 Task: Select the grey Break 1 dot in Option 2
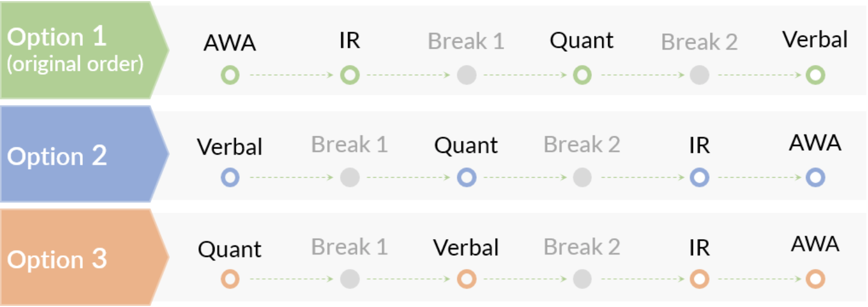pyautogui.click(x=350, y=178)
